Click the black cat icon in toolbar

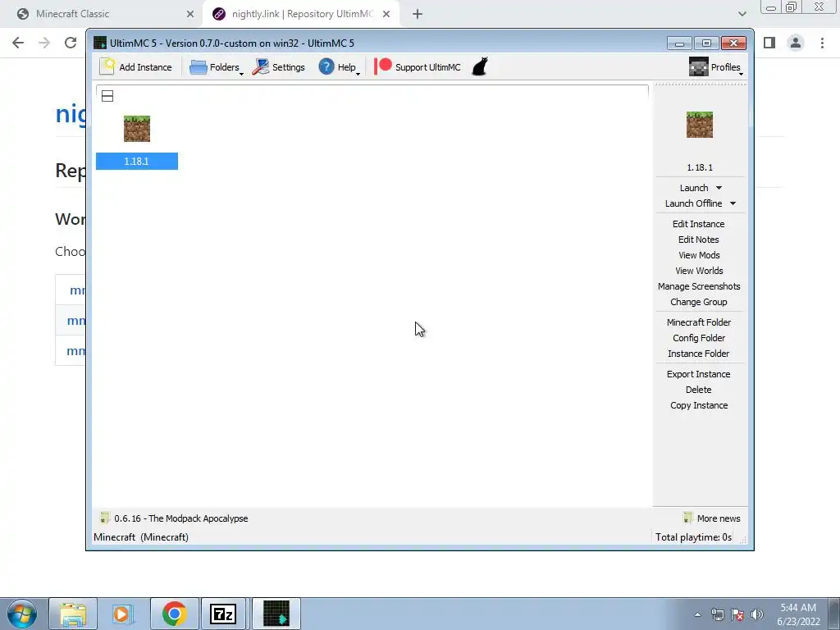point(479,67)
